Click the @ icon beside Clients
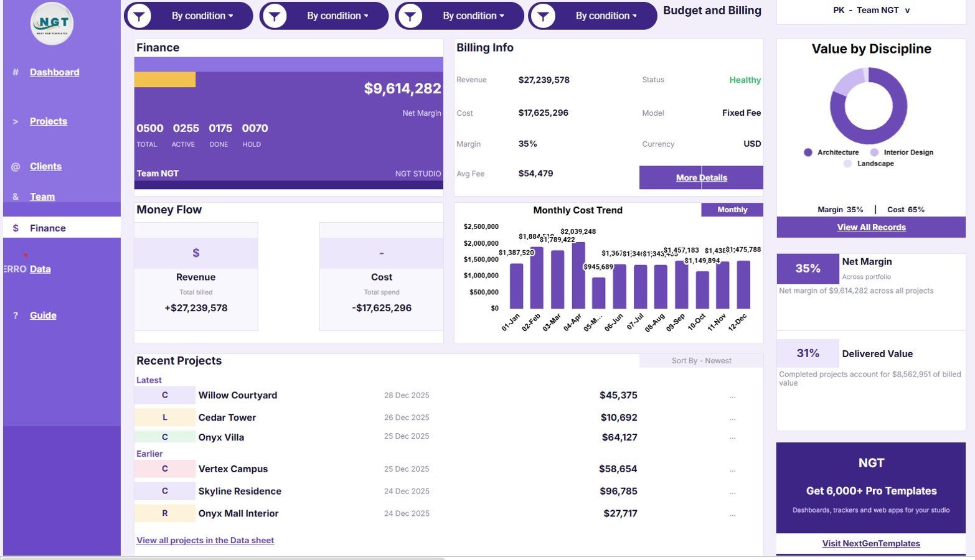This screenshot has width=975, height=560. pyautogui.click(x=16, y=167)
